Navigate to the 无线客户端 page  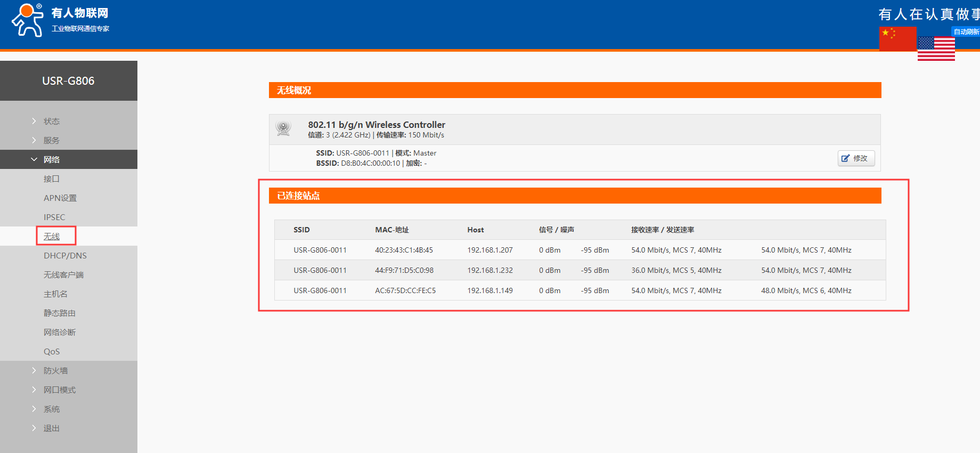click(63, 274)
